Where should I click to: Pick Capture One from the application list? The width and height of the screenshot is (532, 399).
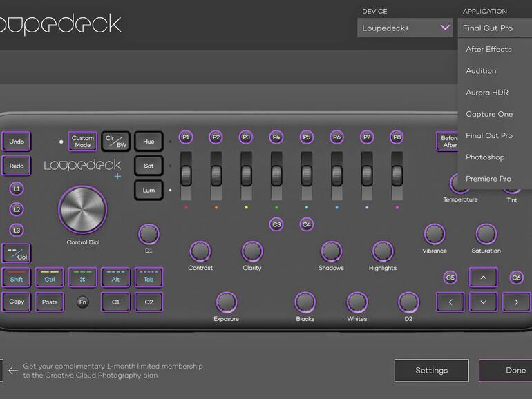[x=489, y=114]
